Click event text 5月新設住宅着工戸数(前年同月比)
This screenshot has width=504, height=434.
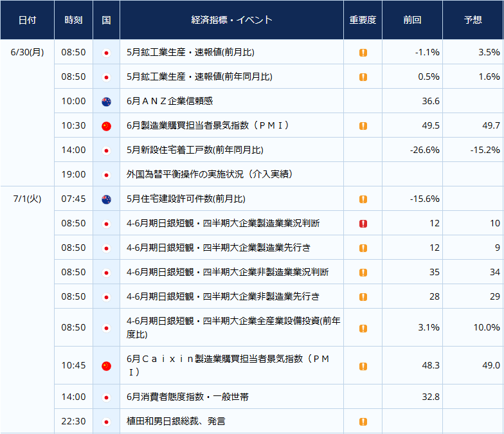point(195,150)
